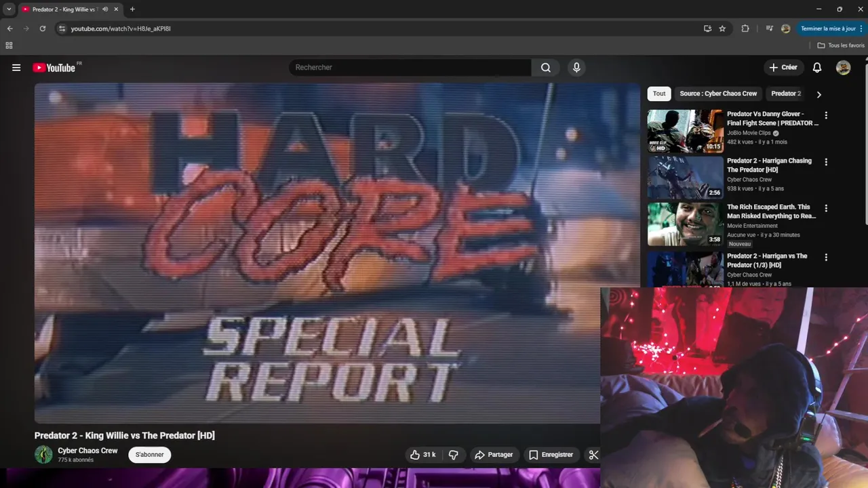The height and width of the screenshot is (488, 868).
Task: Open options for The Rich Escaped Earth video
Action: (826, 208)
